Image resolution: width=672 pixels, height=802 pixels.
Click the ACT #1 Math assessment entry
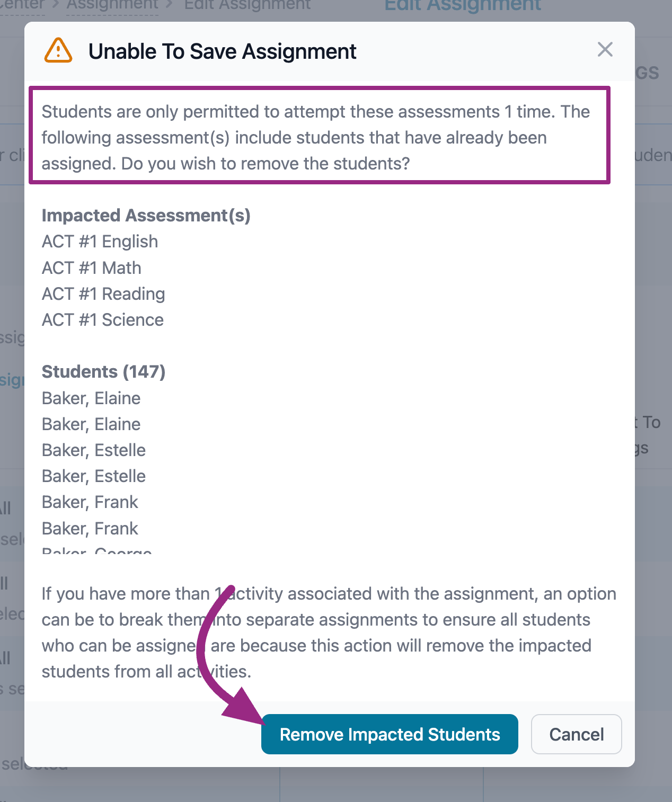pyautogui.click(x=92, y=268)
